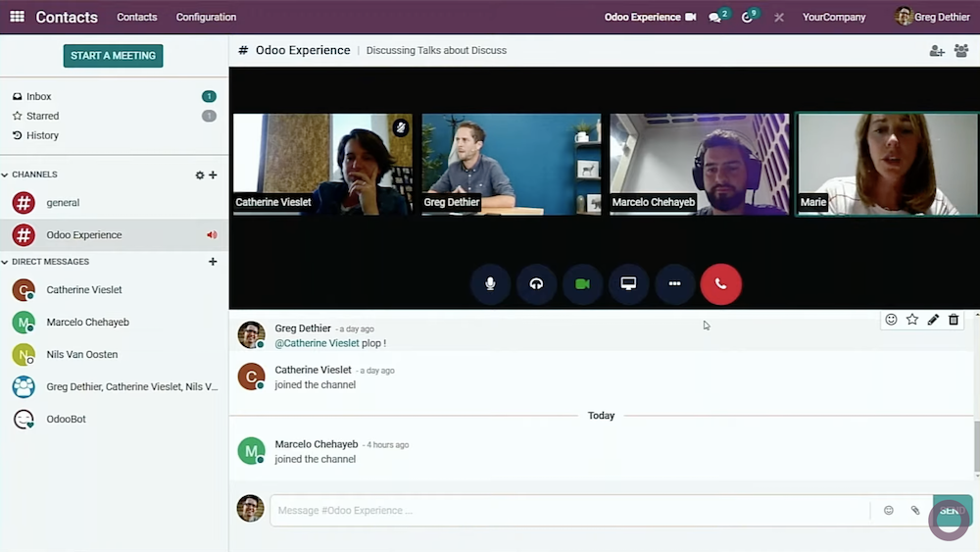Image resolution: width=980 pixels, height=552 pixels.
Task: Open the more options call menu
Action: pos(674,284)
